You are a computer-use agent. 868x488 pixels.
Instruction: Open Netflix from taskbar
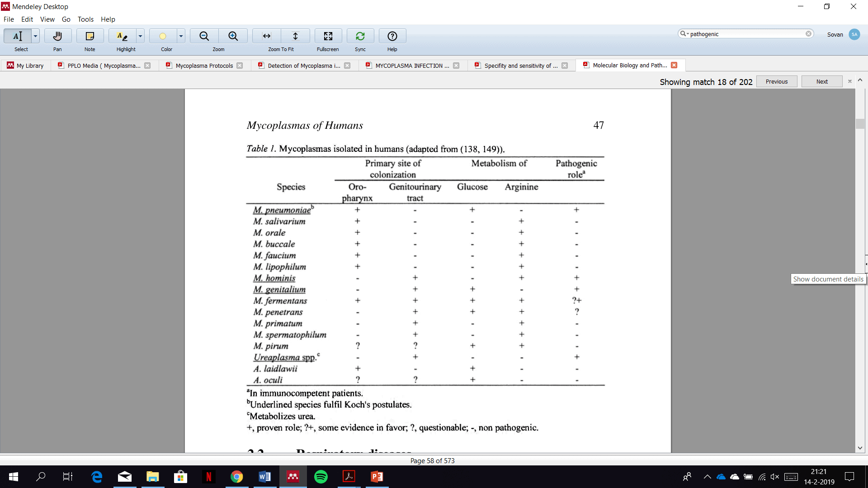(x=209, y=477)
